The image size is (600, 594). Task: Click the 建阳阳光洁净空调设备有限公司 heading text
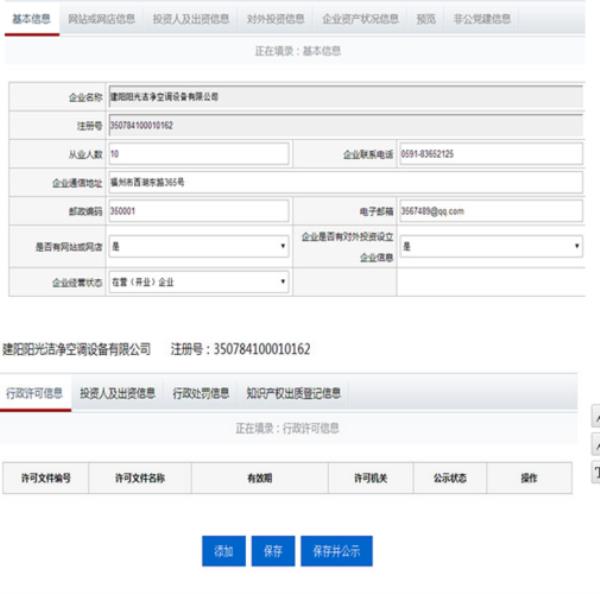77,349
